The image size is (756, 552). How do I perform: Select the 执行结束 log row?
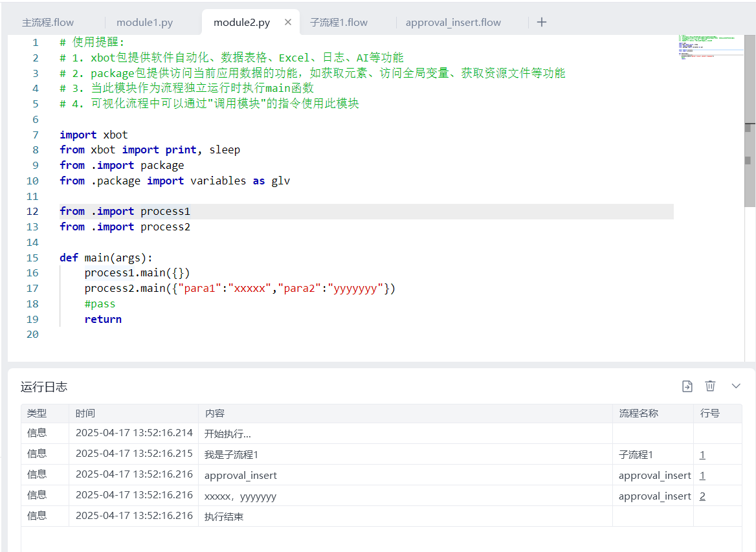click(223, 517)
